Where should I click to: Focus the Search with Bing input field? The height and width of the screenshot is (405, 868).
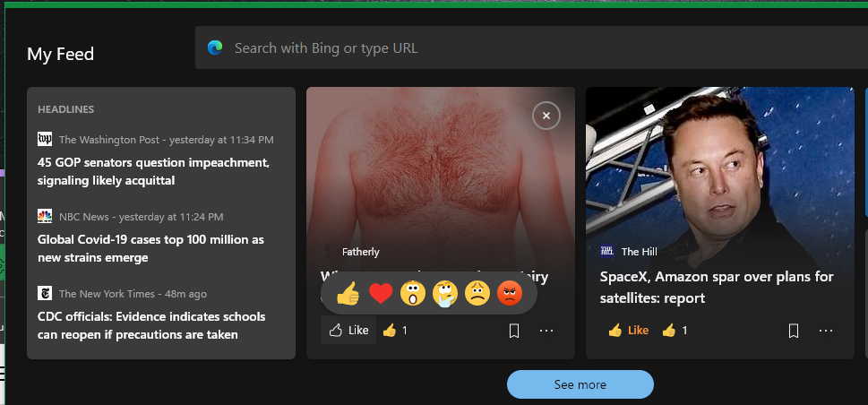click(531, 47)
